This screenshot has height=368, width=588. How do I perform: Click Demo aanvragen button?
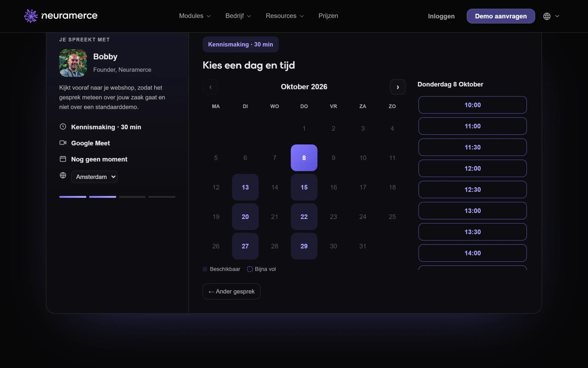click(501, 16)
